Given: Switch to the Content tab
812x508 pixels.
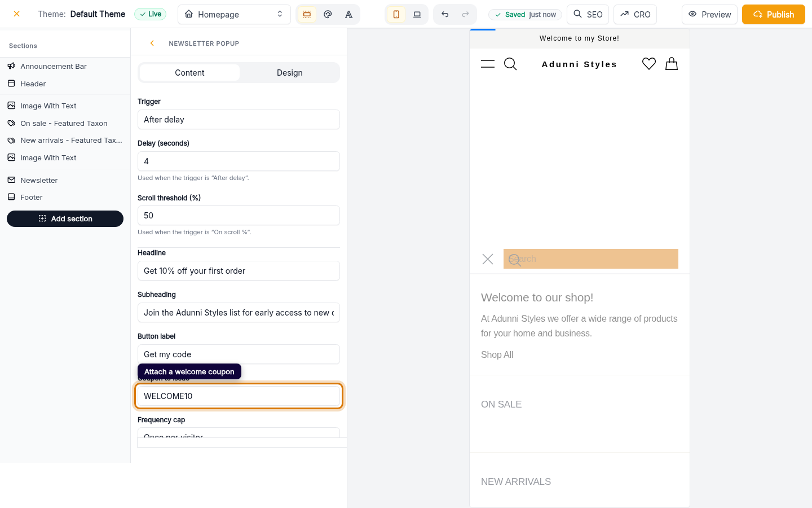Looking at the screenshot, I should point(189,73).
